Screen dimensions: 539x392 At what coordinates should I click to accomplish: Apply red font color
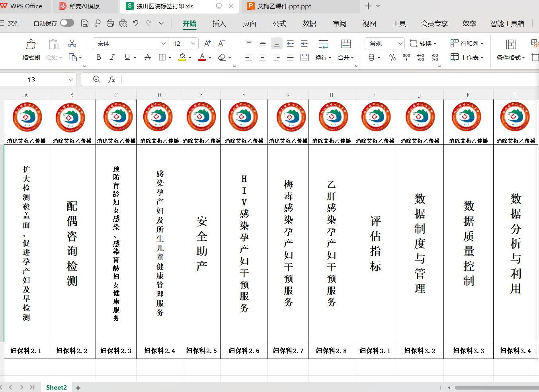pyautogui.click(x=202, y=57)
